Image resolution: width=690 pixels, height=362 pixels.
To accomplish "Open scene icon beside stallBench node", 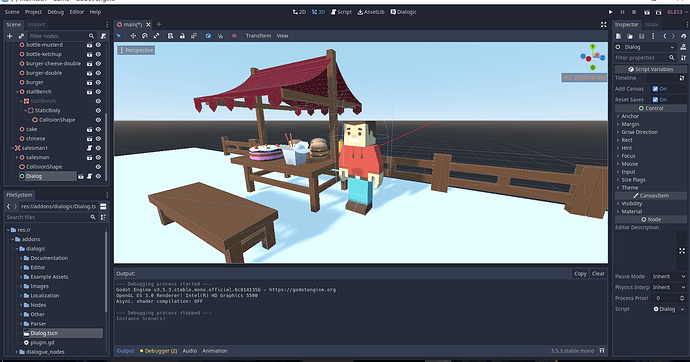I will 89,92.
